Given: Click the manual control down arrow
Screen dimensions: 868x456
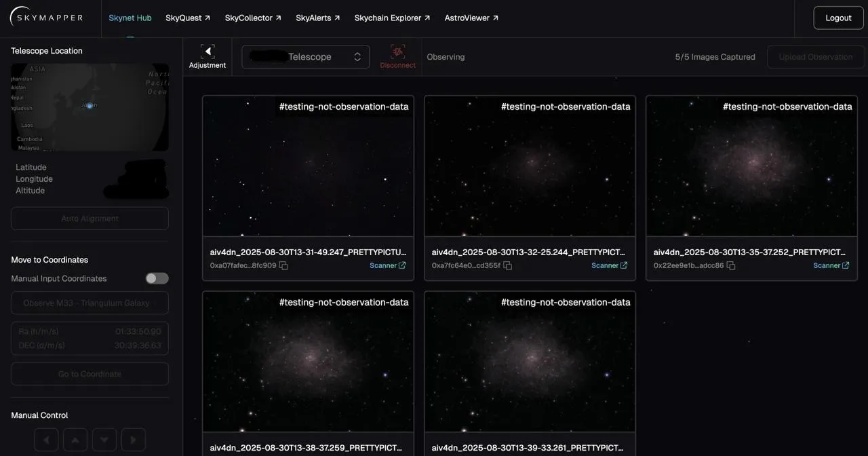Looking at the screenshot, I should [x=104, y=440].
